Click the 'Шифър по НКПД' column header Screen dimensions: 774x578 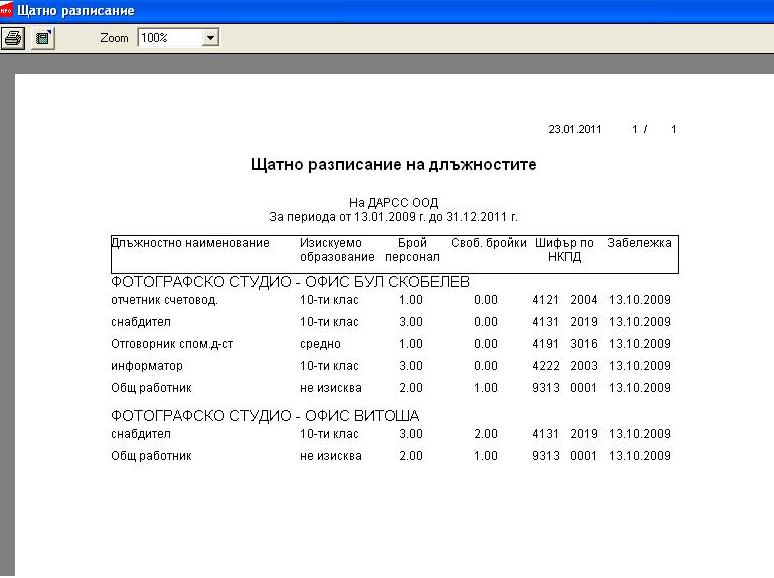[564, 250]
